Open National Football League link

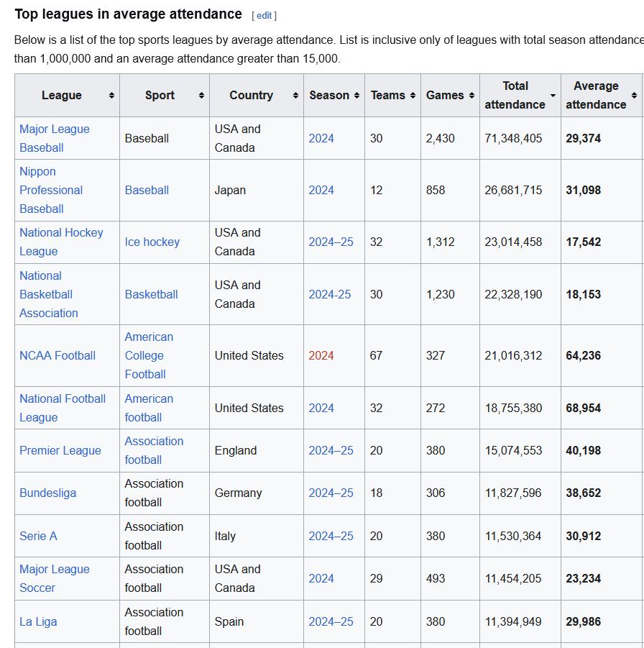(x=63, y=408)
